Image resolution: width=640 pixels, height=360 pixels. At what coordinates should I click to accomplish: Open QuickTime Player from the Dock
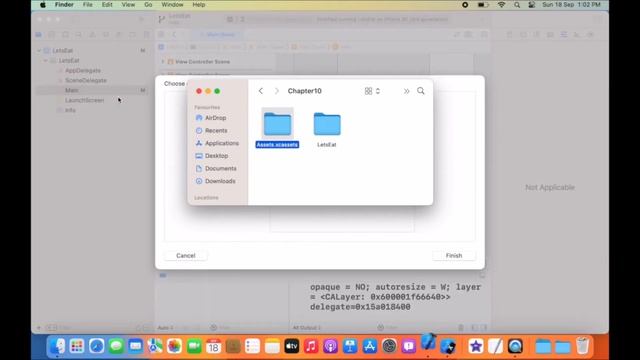point(515,347)
